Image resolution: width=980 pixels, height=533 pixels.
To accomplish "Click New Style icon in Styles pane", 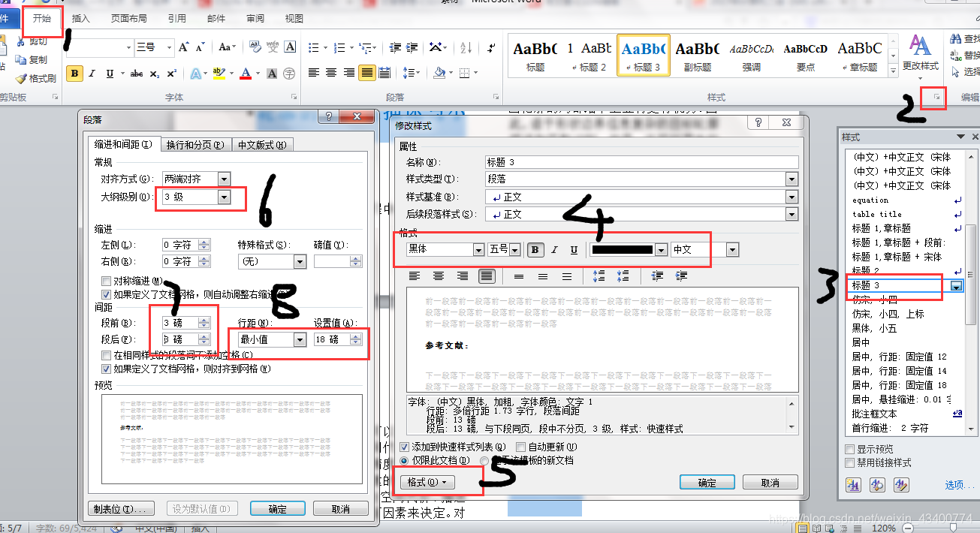I will pos(854,484).
